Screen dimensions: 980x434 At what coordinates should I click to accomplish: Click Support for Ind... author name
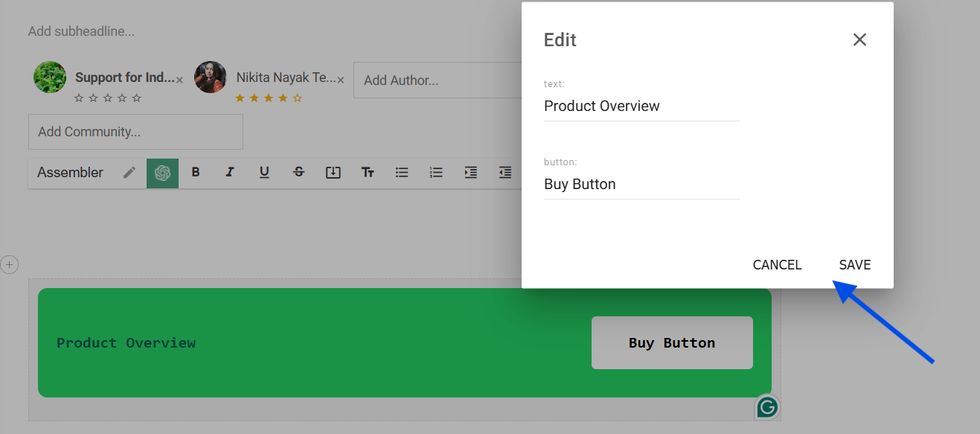pyautogui.click(x=125, y=78)
